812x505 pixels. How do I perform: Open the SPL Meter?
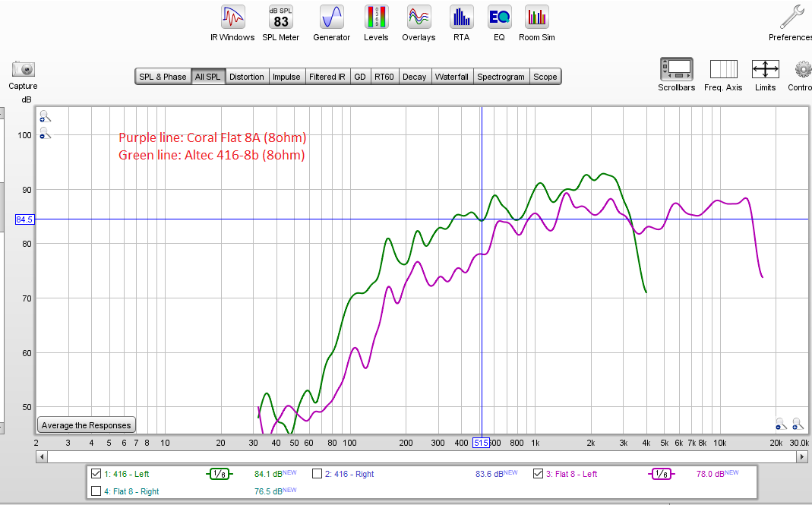pos(281,24)
